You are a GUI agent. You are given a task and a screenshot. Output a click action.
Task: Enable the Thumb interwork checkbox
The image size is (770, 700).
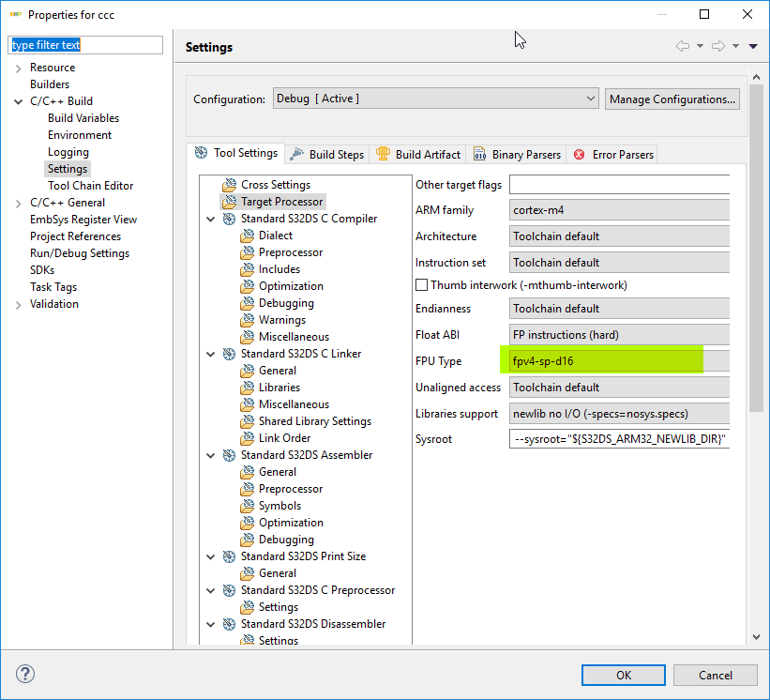(421, 285)
